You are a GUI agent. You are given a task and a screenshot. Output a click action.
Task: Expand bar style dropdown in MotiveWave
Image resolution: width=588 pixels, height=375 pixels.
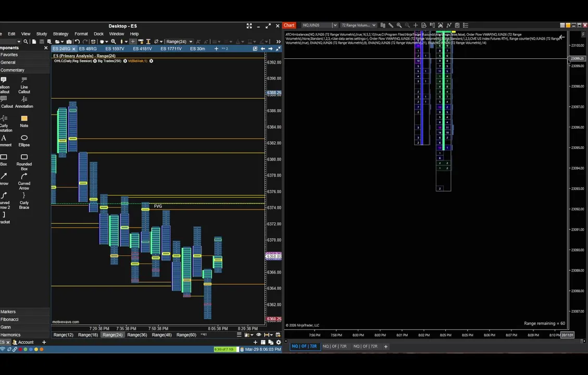tap(126, 42)
